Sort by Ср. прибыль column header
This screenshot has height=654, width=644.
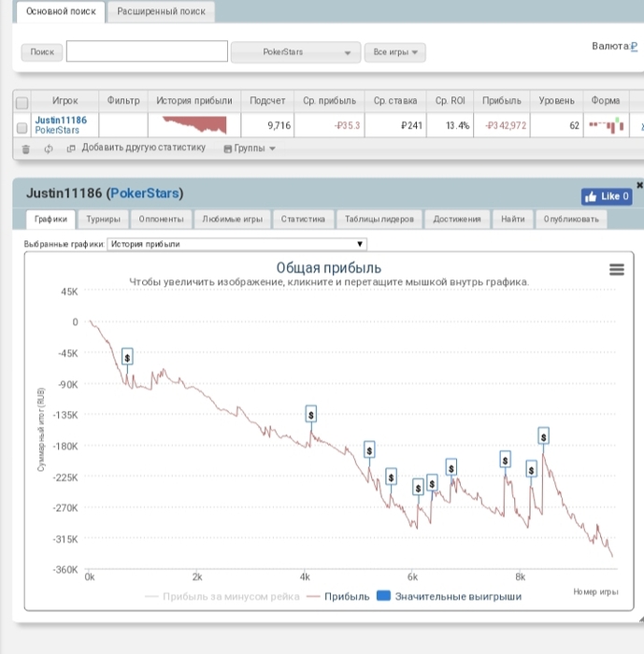329,101
